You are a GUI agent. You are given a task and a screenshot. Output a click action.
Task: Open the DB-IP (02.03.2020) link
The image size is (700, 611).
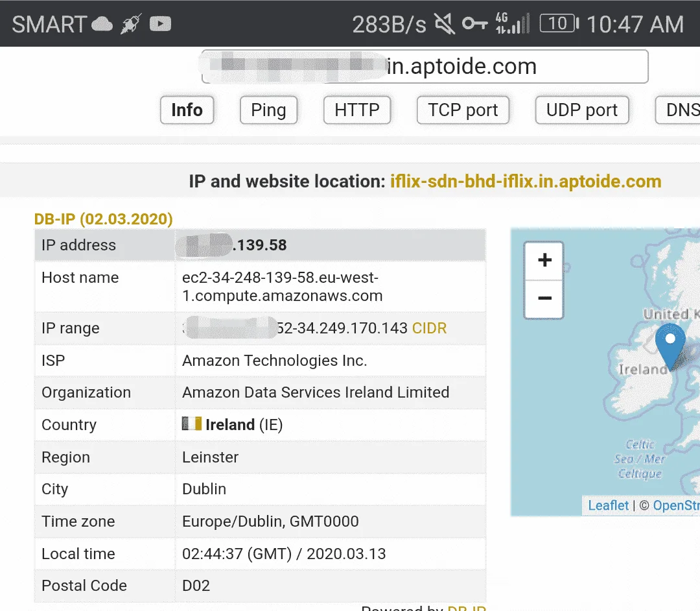pos(104,219)
